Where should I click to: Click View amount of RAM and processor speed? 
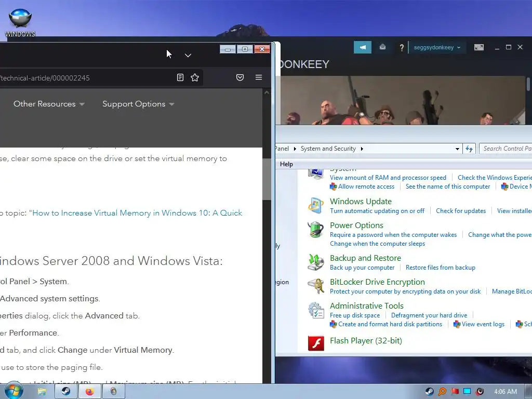tap(388, 178)
